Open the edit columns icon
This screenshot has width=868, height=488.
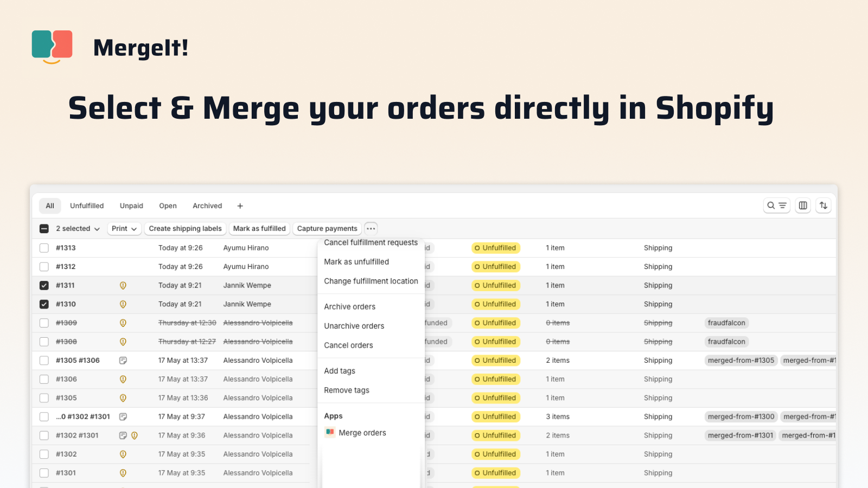pyautogui.click(x=803, y=206)
